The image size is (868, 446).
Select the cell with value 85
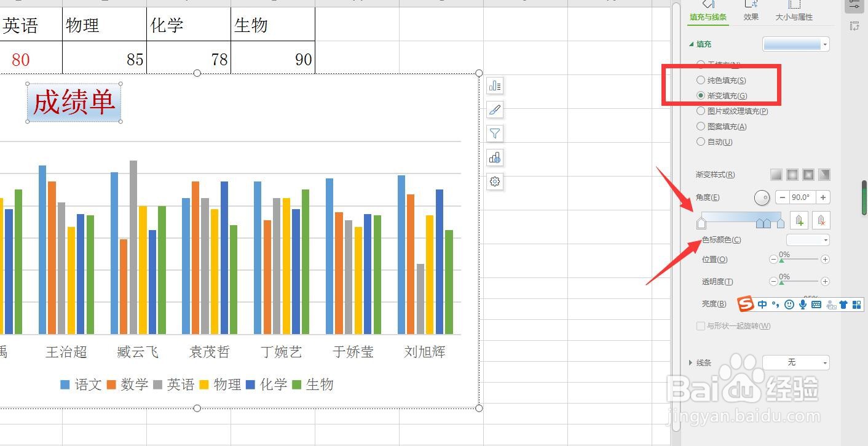(x=105, y=58)
